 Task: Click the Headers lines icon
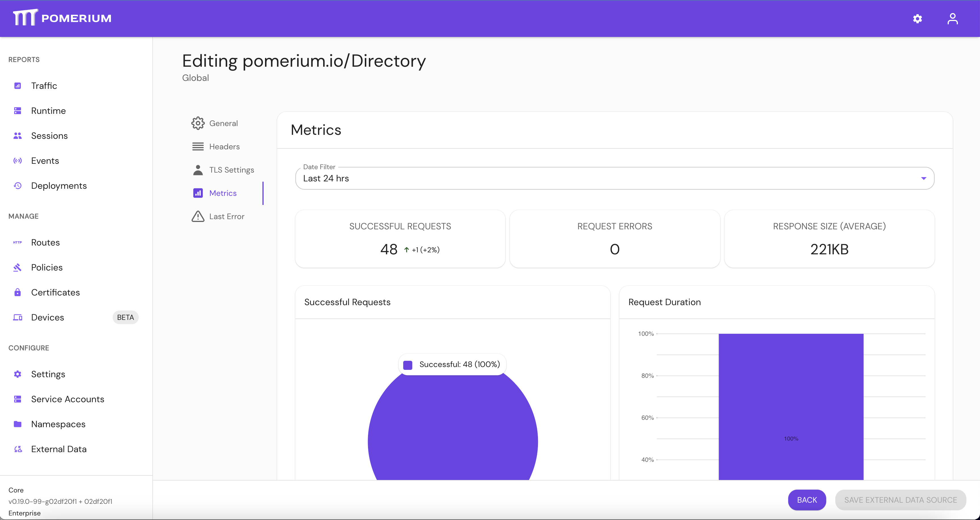tap(198, 146)
